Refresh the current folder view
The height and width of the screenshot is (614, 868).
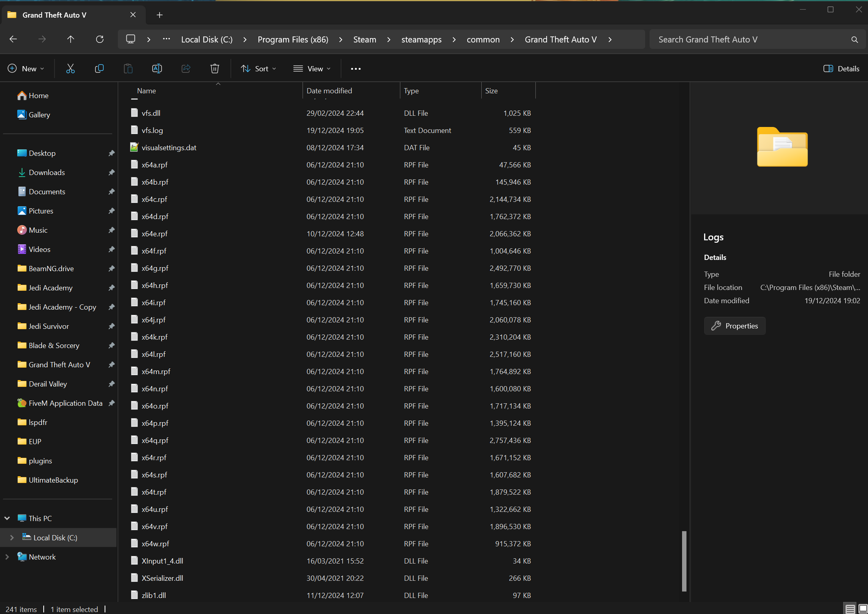tap(100, 39)
